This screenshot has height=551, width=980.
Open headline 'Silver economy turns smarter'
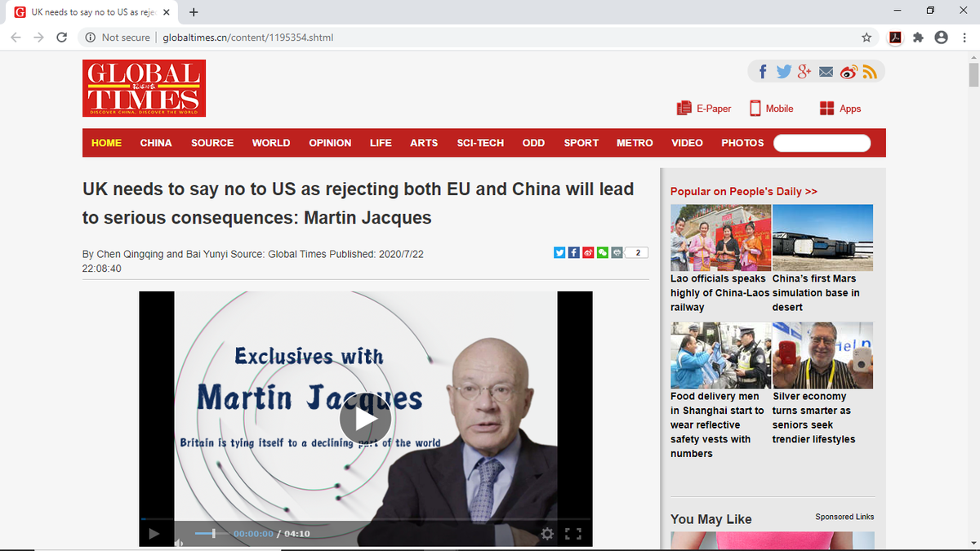pyautogui.click(x=813, y=418)
